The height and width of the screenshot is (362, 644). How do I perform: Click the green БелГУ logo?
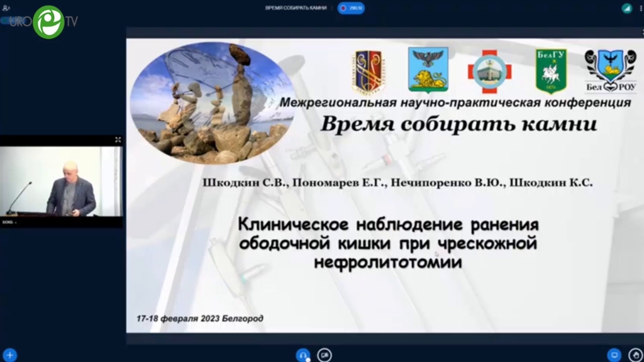551,70
